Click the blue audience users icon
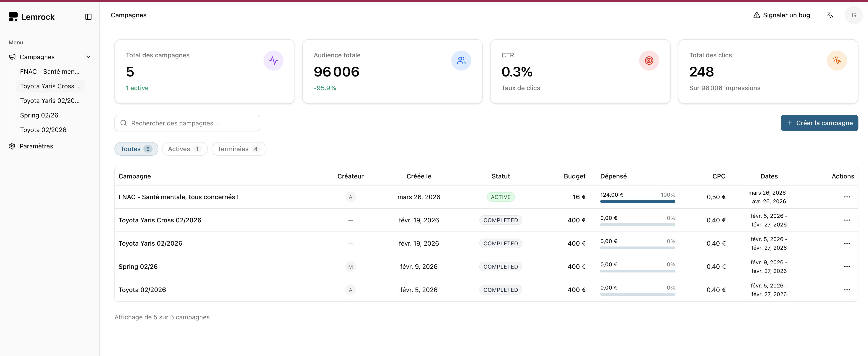The height and width of the screenshot is (356, 868). [x=461, y=61]
